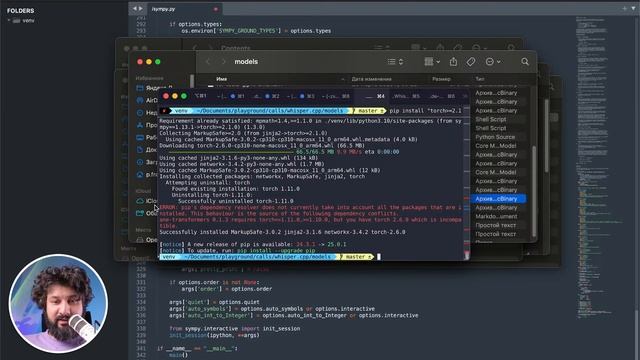The image size is (640, 360).
Task: Select the Markdo…ument row in Finder
Action: point(496,216)
